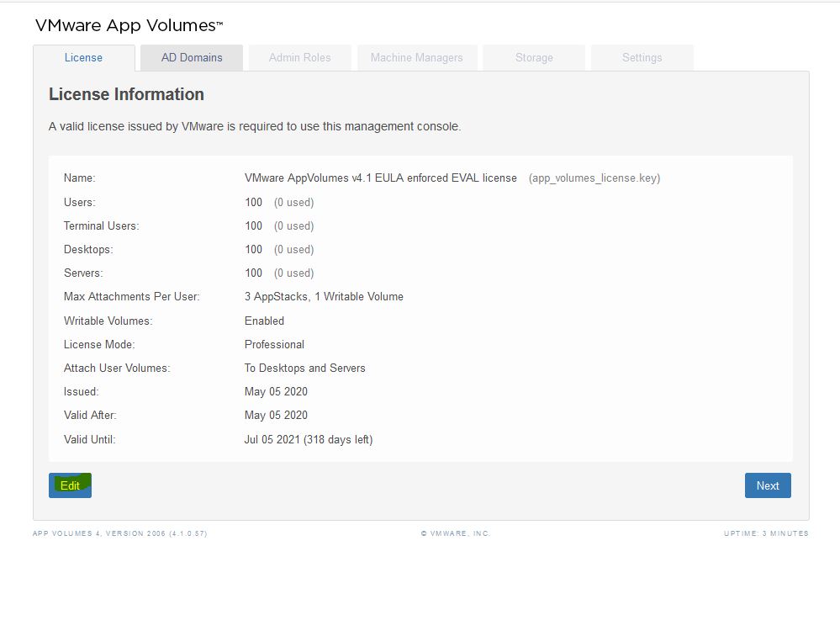
Task: Select the Admin Roles tab
Action: point(300,58)
